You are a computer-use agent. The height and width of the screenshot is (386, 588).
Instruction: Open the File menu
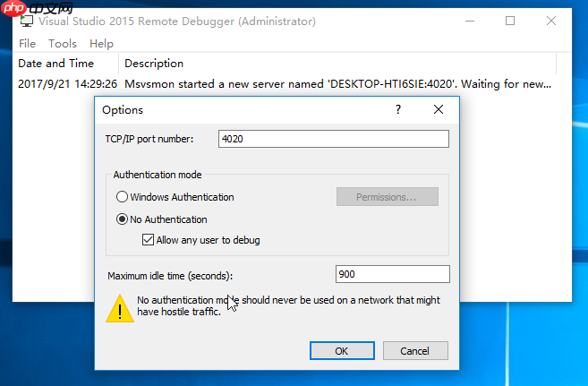point(27,44)
